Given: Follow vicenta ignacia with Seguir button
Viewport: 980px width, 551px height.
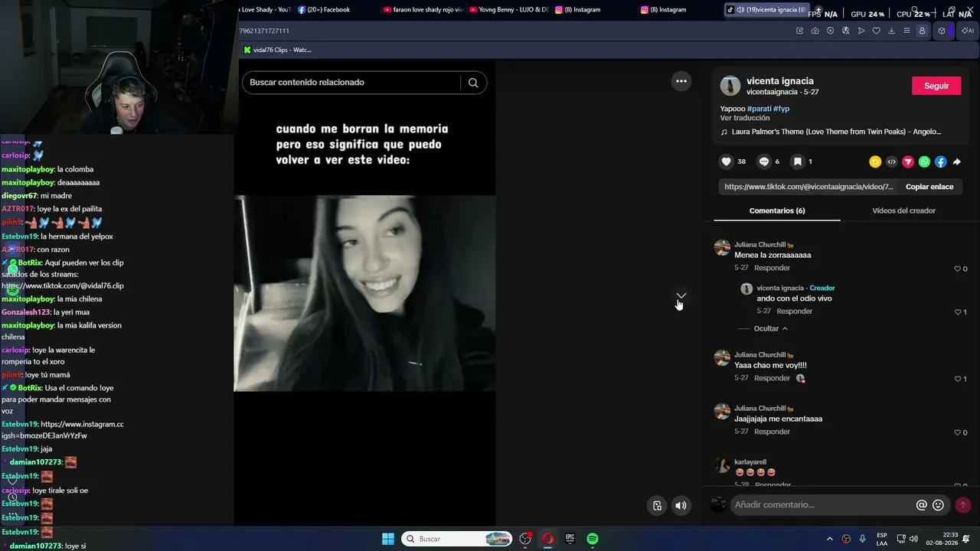Looking at the screenshot, I should click(936, 86).
